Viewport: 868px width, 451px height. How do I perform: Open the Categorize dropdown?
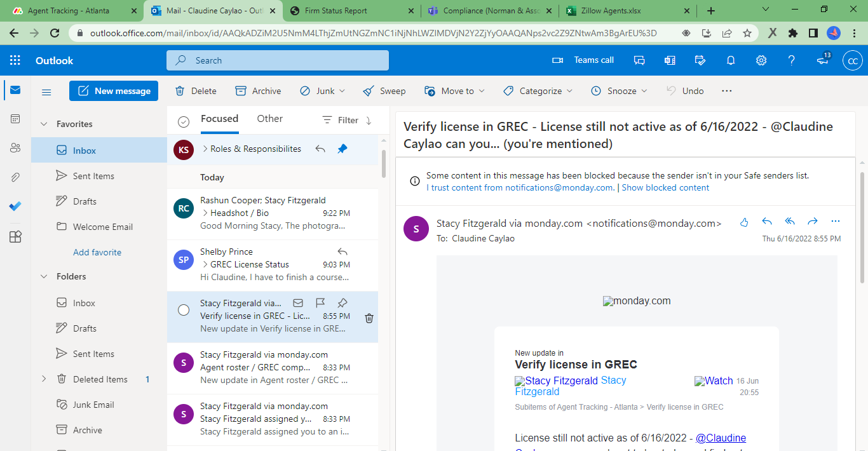tap(538, 91)
